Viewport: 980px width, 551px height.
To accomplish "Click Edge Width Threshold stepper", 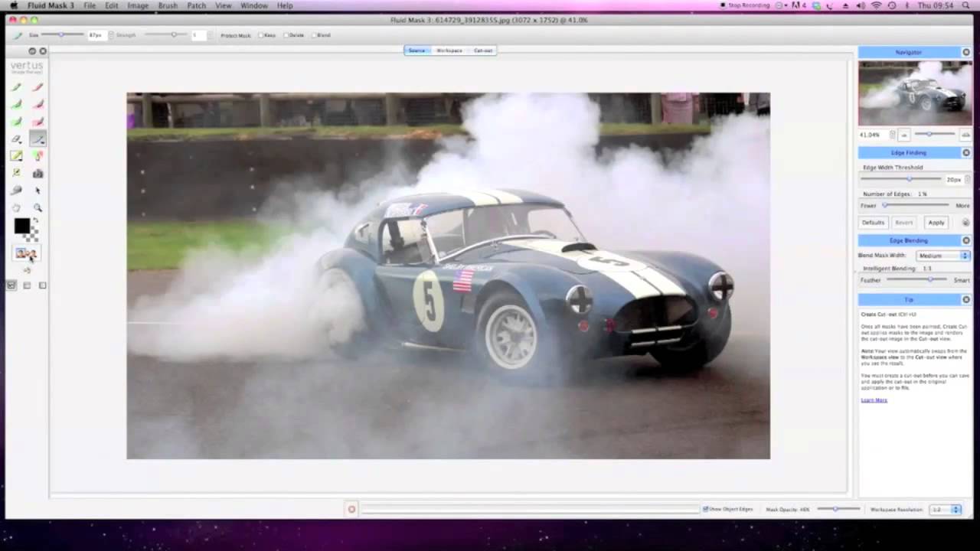I will 967,179.
